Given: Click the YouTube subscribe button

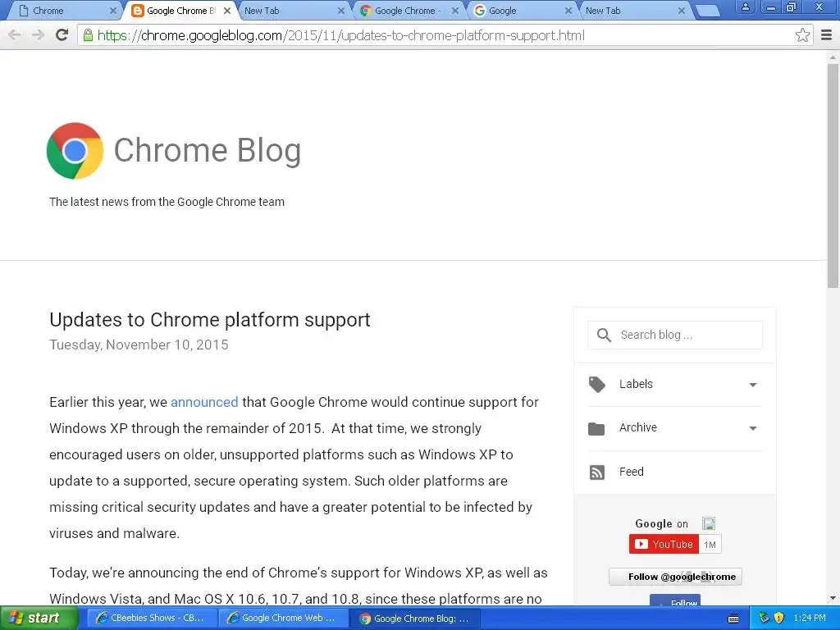Looking at the screenshot, I should point(664,545).
